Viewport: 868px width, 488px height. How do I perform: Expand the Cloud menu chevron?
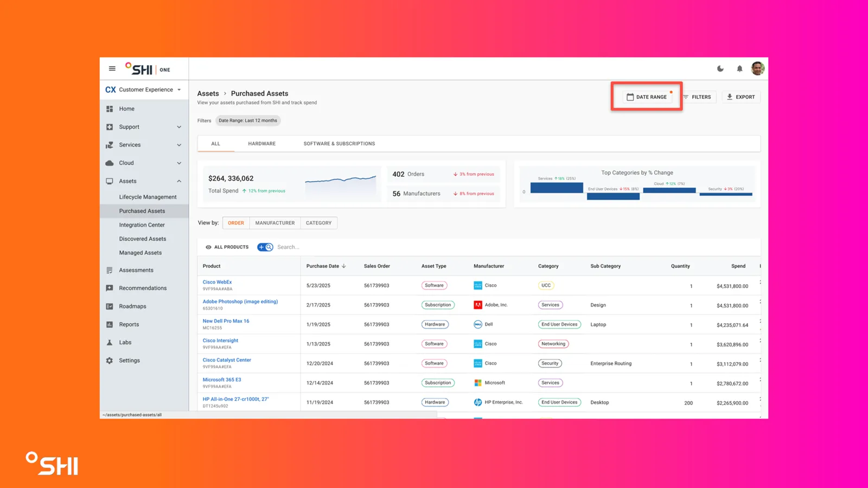click(179, 163)
